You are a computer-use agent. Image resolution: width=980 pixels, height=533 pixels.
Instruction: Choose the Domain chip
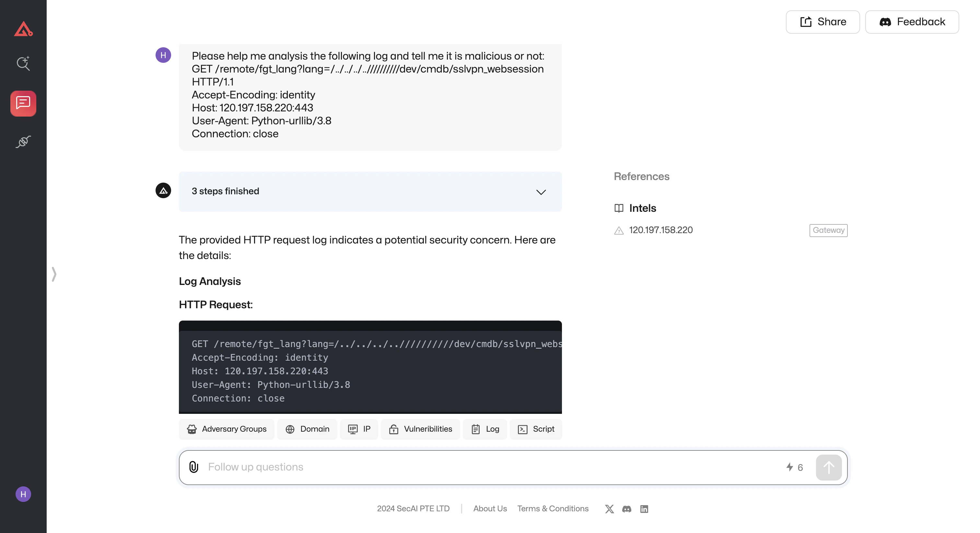(307, 429)
